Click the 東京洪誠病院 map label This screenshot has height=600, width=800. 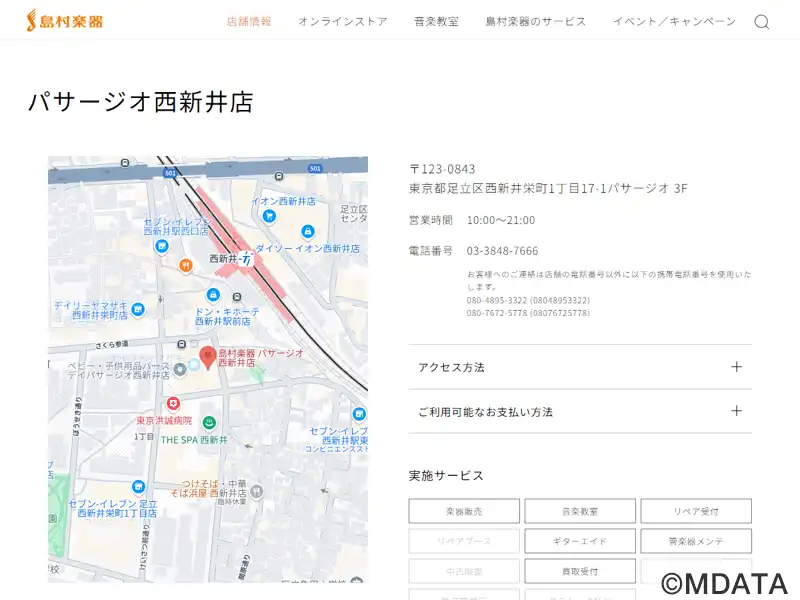click(x=164, y=421)
